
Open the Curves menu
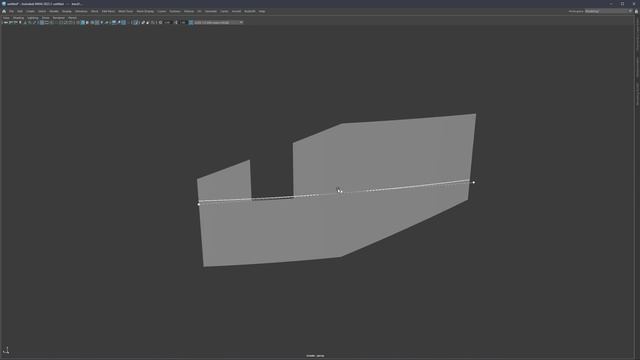[162, 11]
